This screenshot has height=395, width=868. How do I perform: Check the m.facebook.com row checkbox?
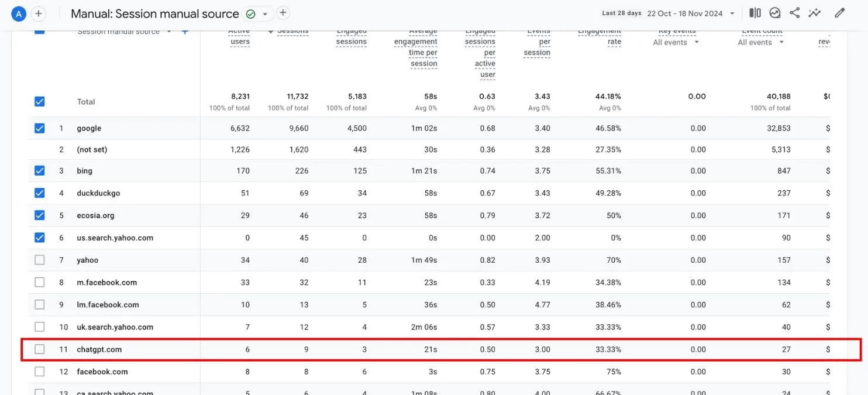coord(39,282)
